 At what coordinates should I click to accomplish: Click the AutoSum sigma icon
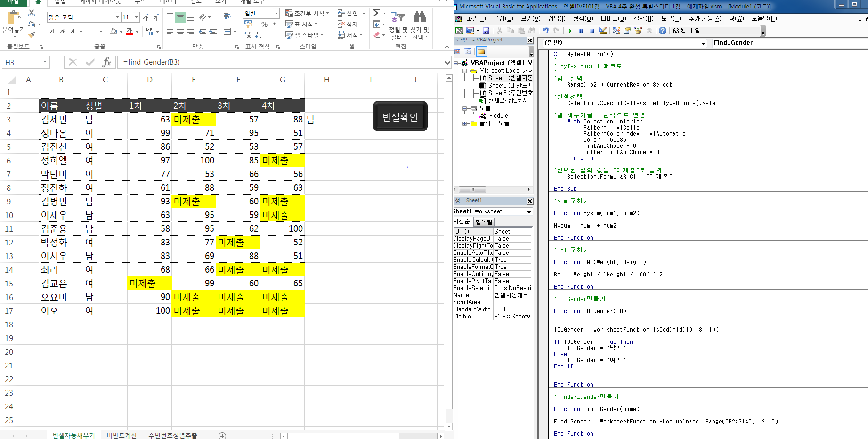tap(376, 13)
